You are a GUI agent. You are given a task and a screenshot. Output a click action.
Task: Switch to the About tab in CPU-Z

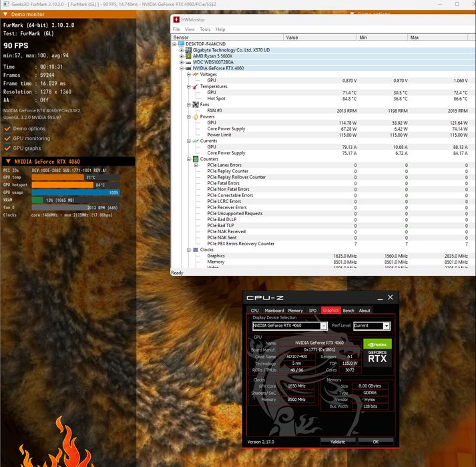click(x=365, y=311)
